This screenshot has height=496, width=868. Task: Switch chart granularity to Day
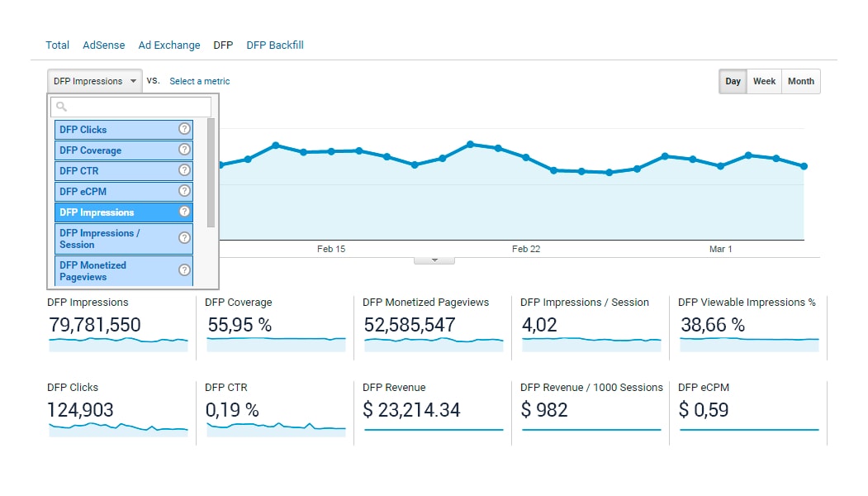(x=733, y=81)
